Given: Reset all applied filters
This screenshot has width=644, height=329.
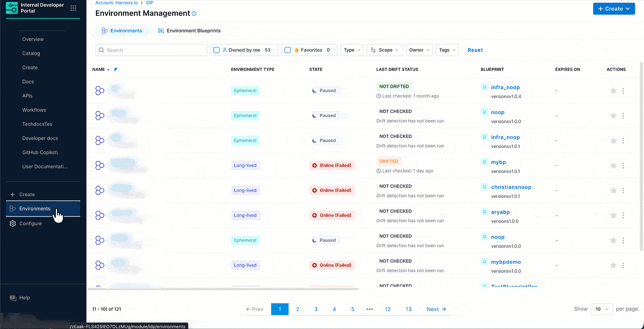Looking at the screenshot, I should [x=475, y=50].
